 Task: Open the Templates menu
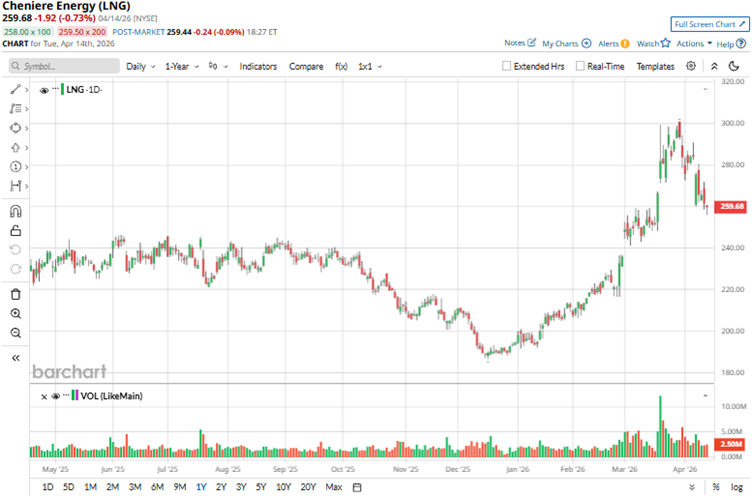[x=655, y=66]
